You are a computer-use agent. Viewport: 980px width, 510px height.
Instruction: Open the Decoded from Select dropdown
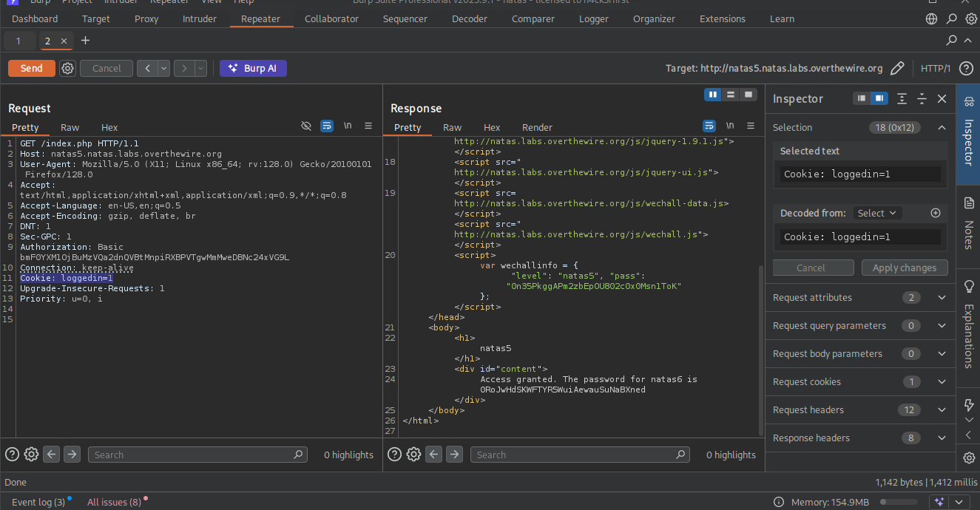(876, 213)
